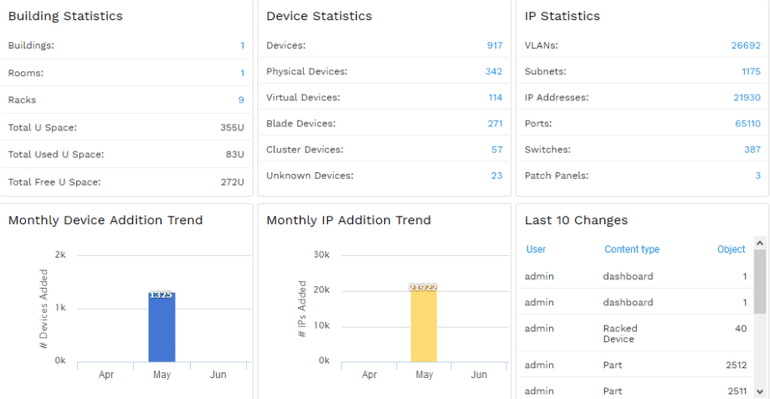Sort changes by Object column header

731,249
